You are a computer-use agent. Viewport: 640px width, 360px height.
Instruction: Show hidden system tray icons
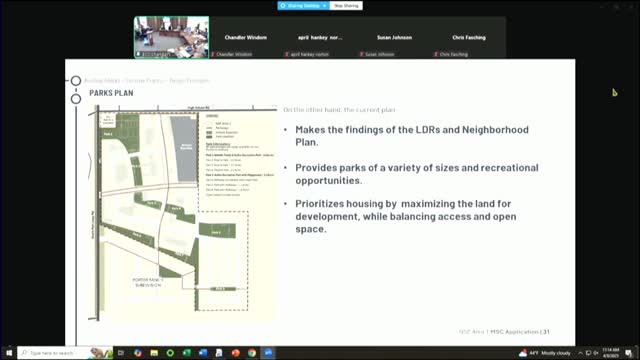click(x=580, y=353)
